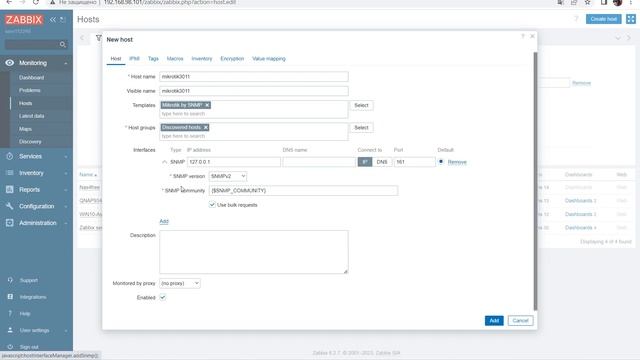Click the Add interface link
Screen dimensions: 640x360
tap(164, 221)
